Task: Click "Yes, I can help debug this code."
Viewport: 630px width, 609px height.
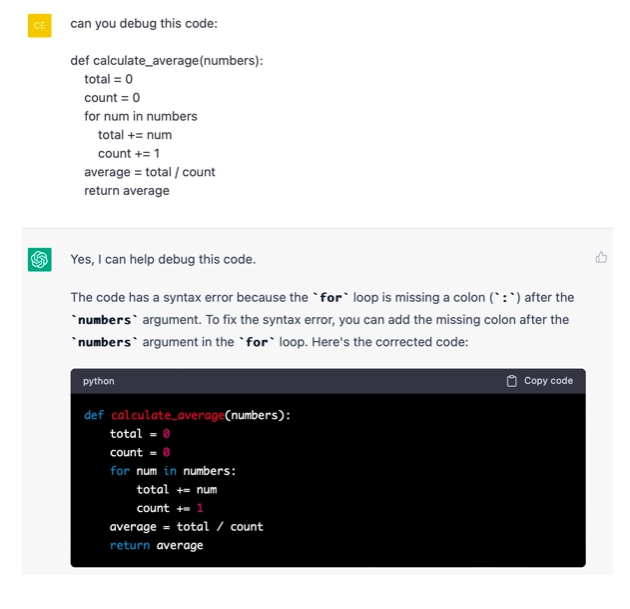Action: click(x=163, y=259)
